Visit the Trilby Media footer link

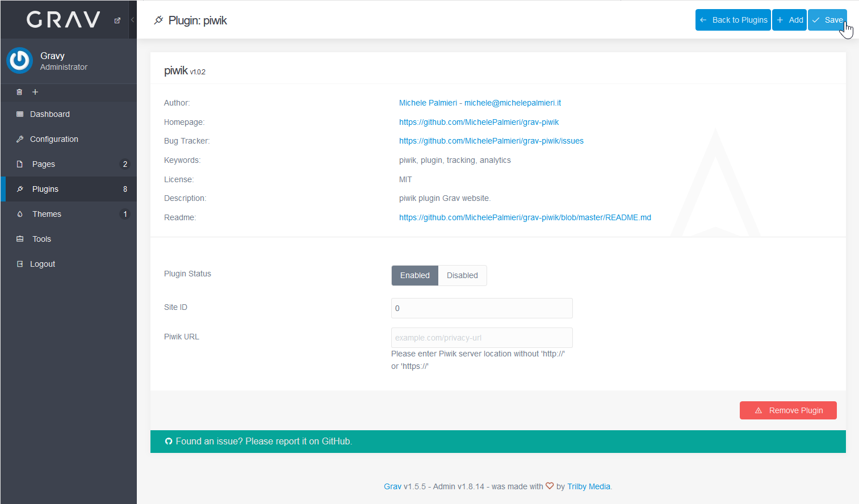589,486
